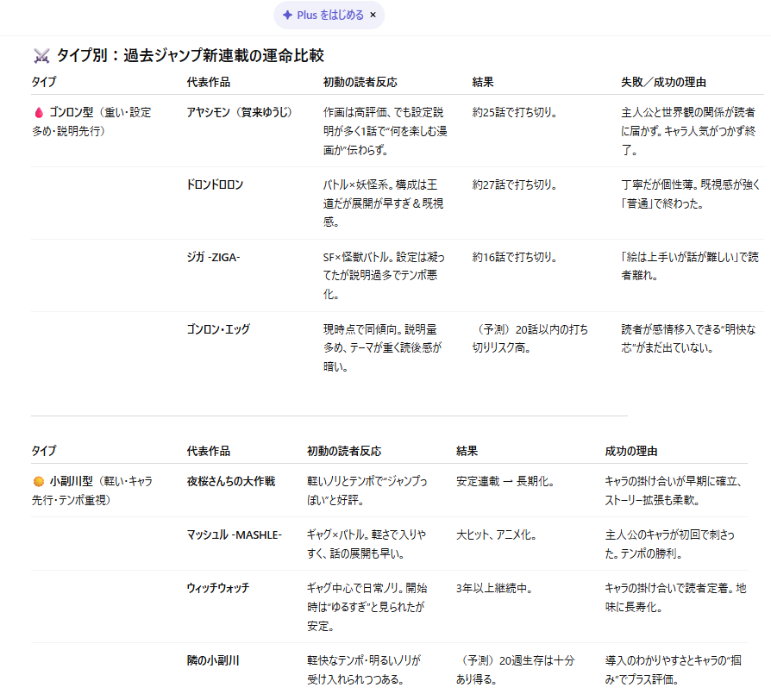Click the pink droplet icon next to ゴンロン型
The image size is (771, 700).
point(38,112)
